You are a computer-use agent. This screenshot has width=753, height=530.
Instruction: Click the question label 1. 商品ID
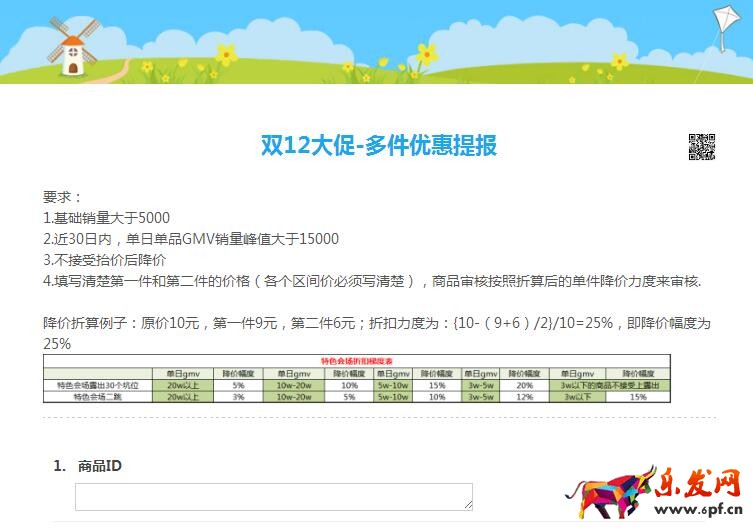point(87,466)
